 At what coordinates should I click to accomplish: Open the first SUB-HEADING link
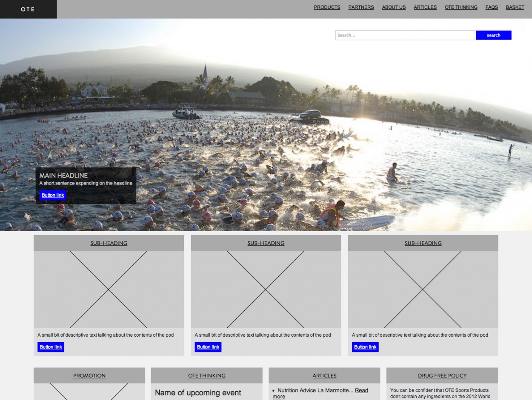(109, 243)
